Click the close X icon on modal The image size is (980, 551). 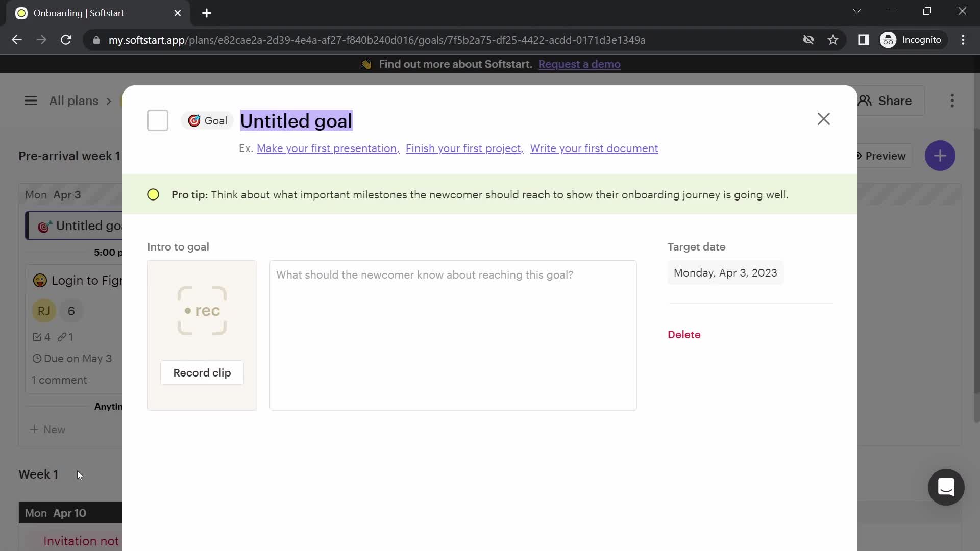(823, 119)
